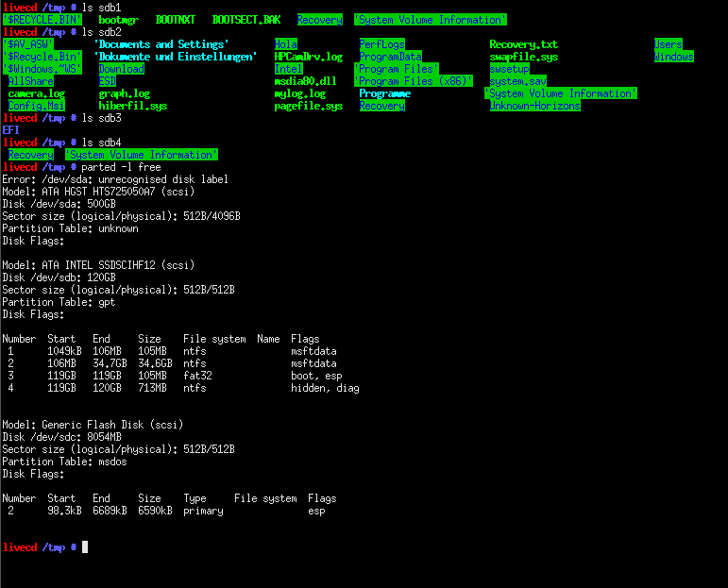Image resolution: width=728 pixels, height=588 pixels.
Task: Select BOOTSECT.BAK in the sdb1 listing
Action: click(246, 20)
